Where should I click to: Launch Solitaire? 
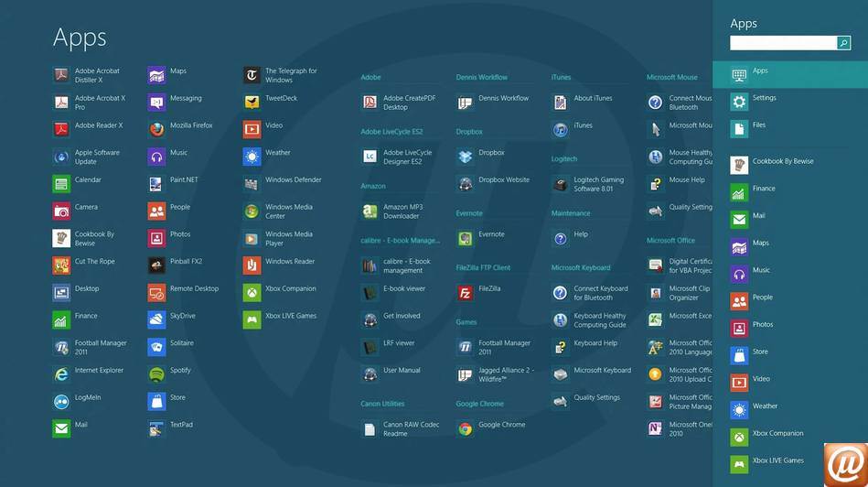tap(171, 346)
